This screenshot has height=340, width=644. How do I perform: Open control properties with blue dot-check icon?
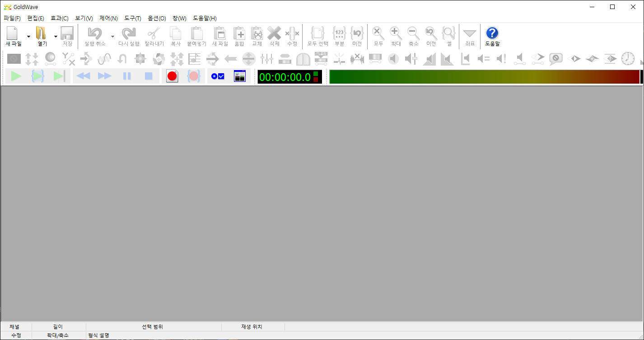[218, 76]
